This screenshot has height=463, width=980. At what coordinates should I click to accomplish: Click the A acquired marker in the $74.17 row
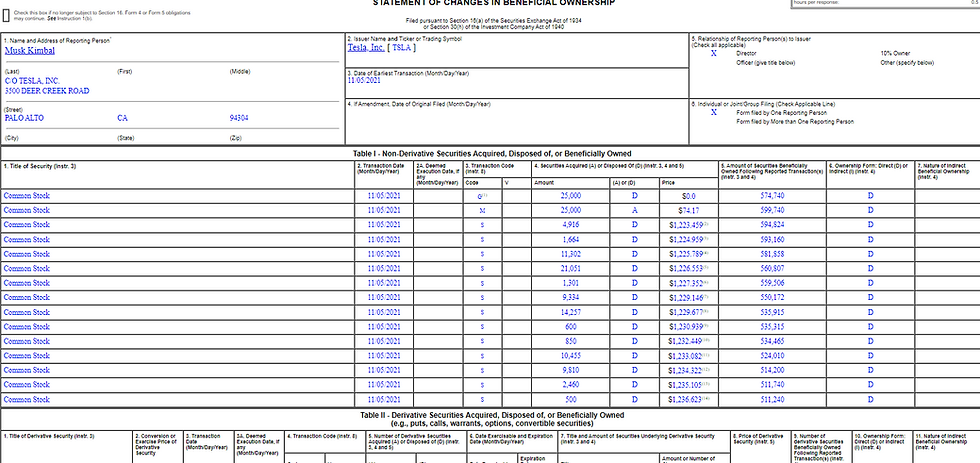click(634, 211)
